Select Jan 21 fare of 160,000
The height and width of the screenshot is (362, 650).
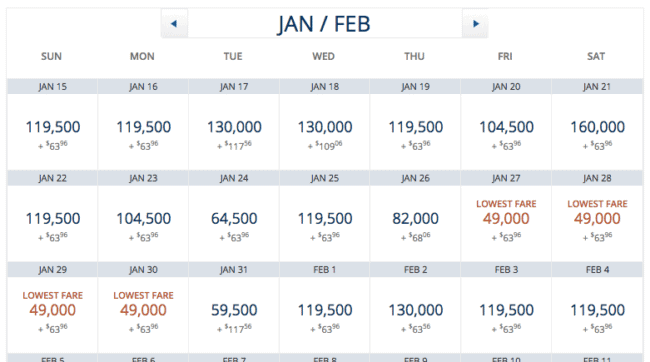pos(597,132)
